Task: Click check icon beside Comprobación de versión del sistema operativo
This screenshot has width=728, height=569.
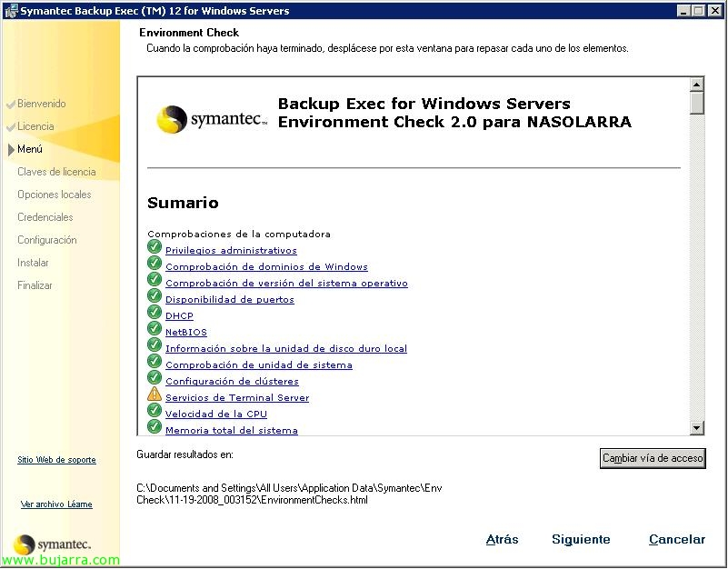Action: [155, 279]
